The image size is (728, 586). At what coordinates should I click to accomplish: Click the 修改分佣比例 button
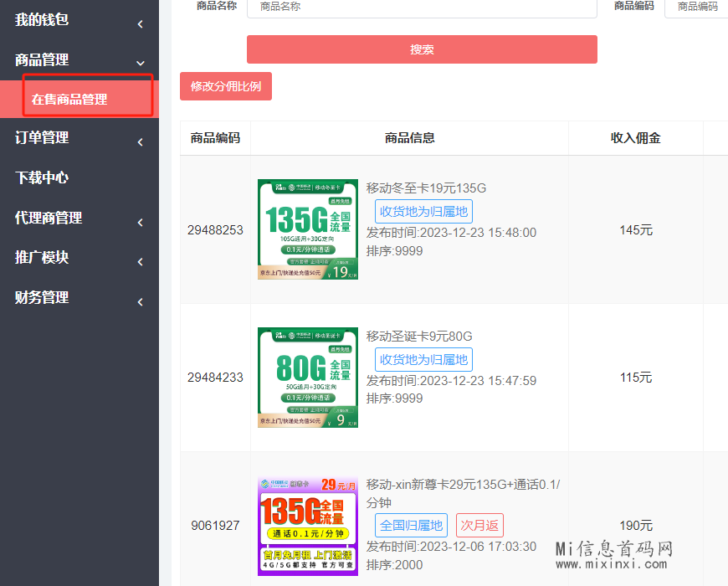[226, 86]
